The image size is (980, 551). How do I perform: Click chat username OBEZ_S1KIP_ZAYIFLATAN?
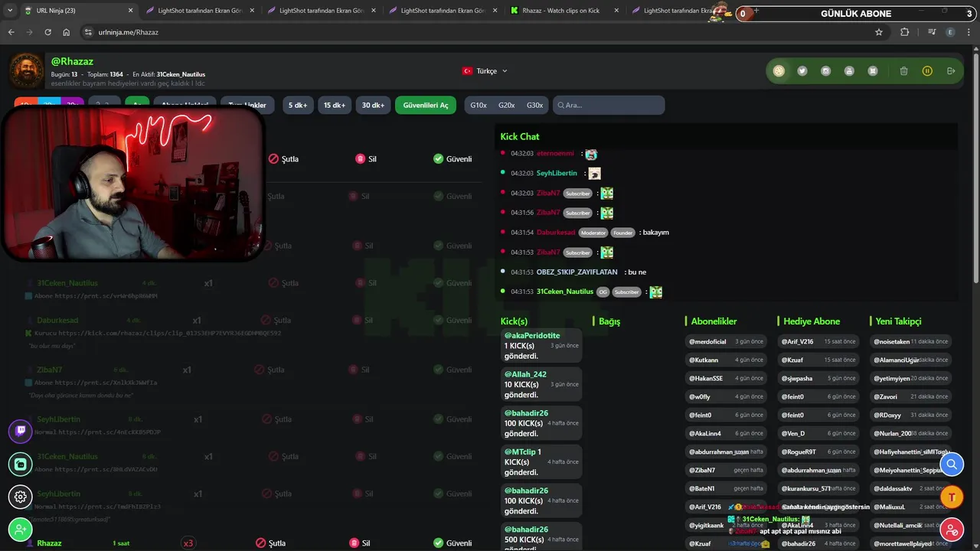tap(577, 272)
